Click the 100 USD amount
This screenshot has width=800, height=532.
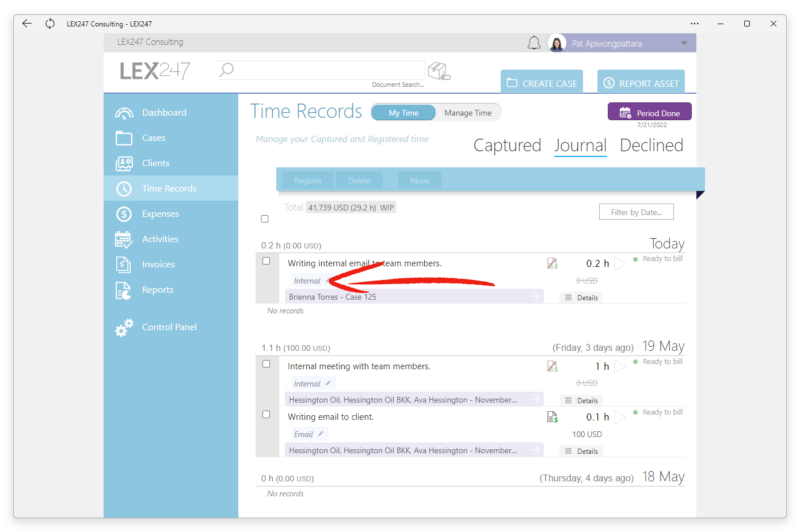pos(587,434)
